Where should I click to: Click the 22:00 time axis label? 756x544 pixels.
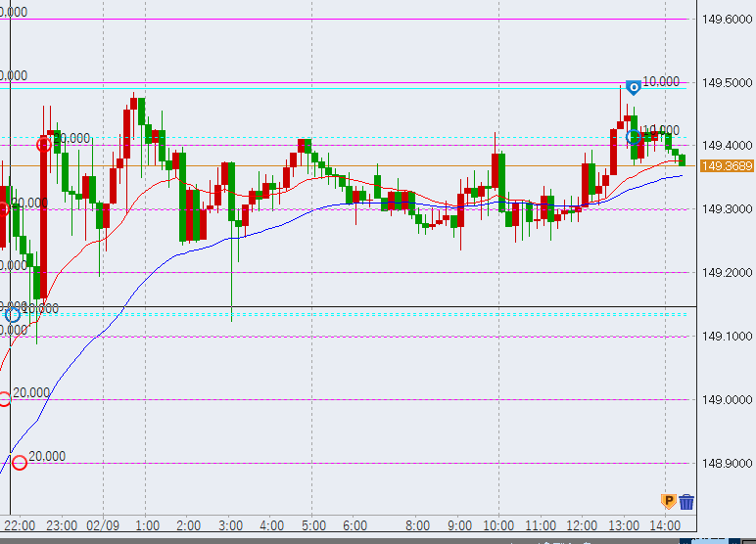(x=22, y=525)
